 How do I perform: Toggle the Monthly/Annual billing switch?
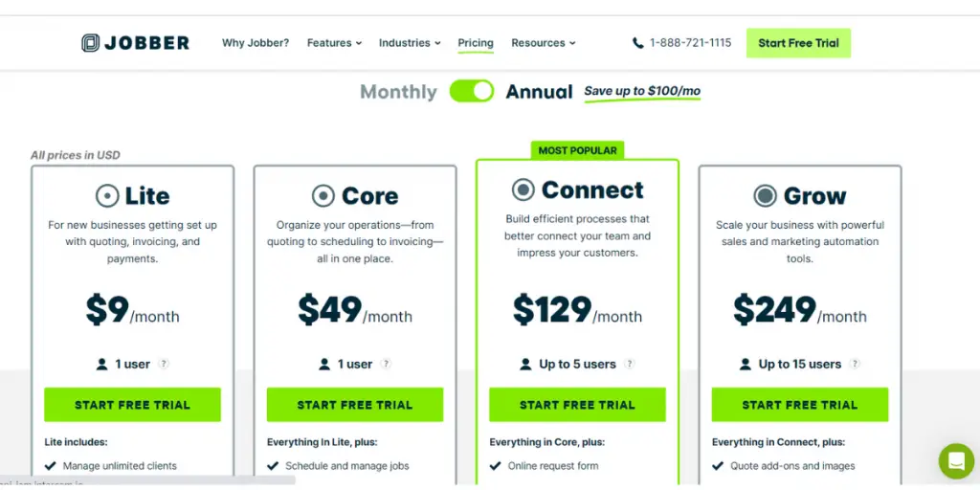[471, 91]
